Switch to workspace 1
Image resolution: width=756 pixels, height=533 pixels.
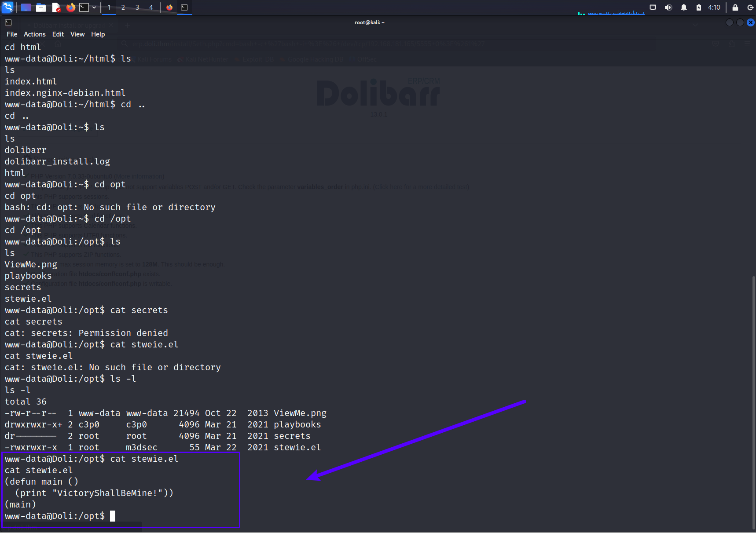[x=109, y=7]
